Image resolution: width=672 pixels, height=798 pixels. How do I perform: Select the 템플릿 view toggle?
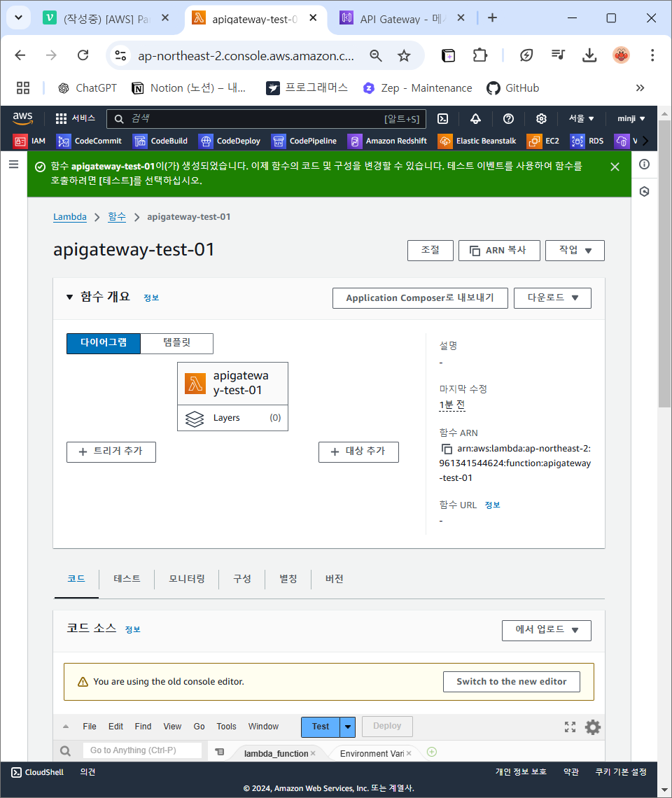click(x=176, y=343)
